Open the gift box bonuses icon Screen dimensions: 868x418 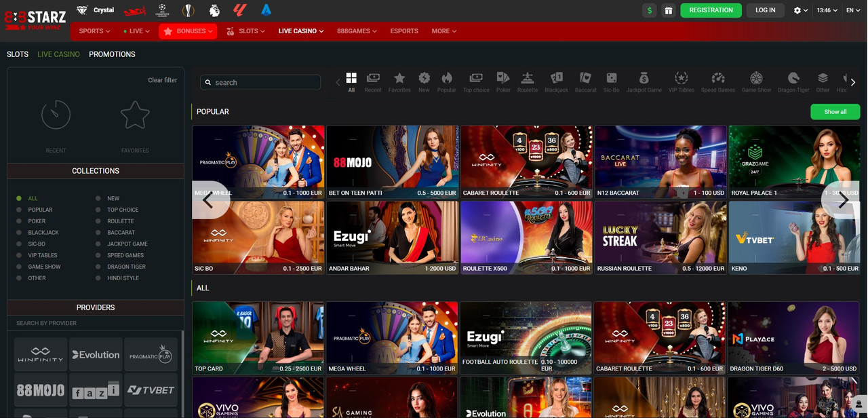[x=668, y=10]
